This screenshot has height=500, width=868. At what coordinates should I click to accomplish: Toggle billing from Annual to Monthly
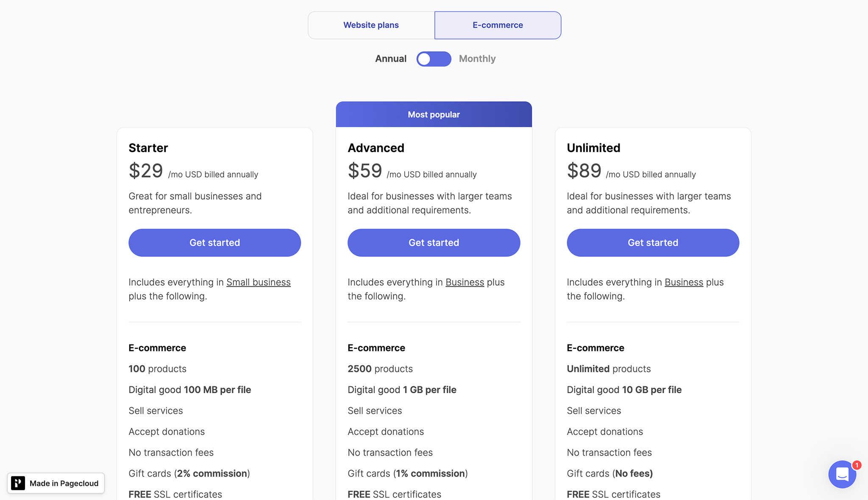[434, 59]
